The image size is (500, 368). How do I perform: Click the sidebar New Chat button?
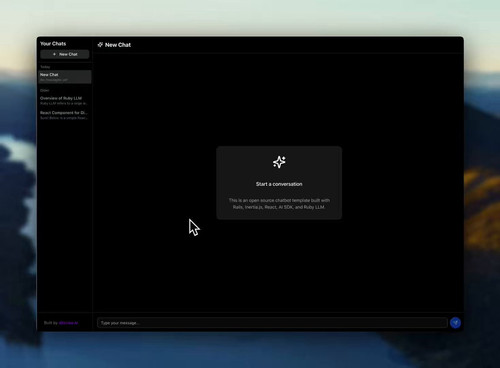(x=65, y=54)
